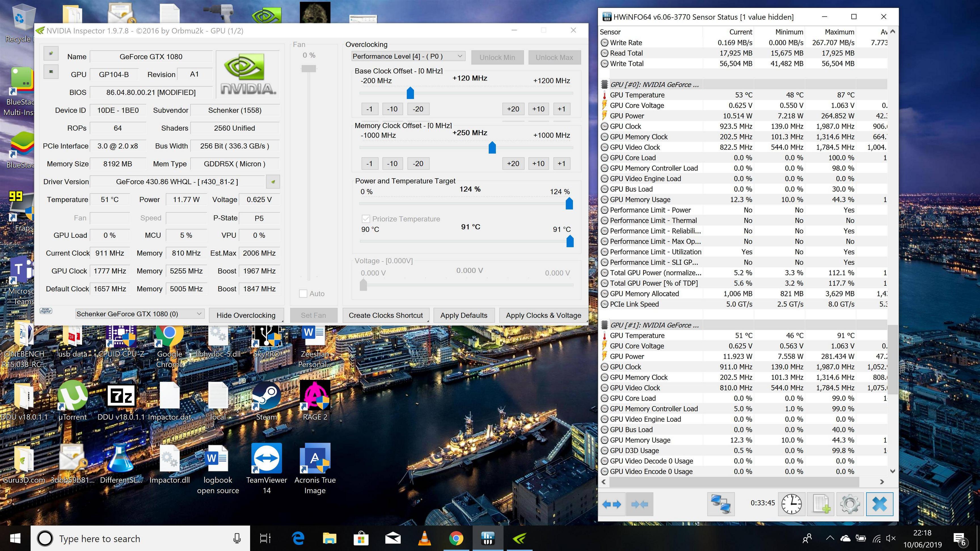Click Apply Defaults button
Screen dimensions: 980x551
pyautogui.click(x=464, y=315)
